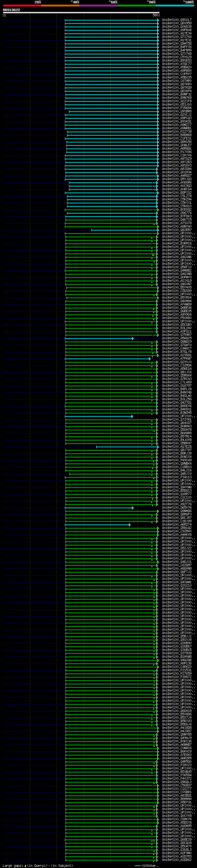Click the UniRef100_Q759R7 label
Screen dimensions: 197x868
pyautogui.click(x=176, y=335)
